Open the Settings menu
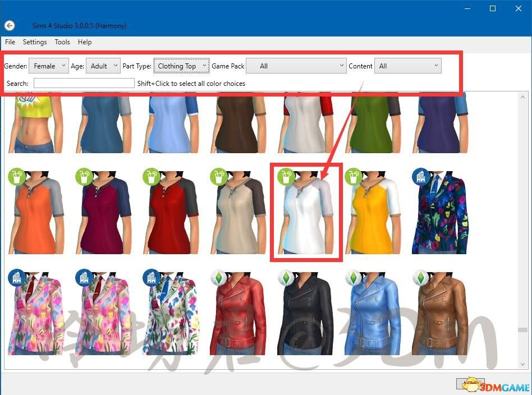Viewport: 532px width, 395px height. point(35,42)
